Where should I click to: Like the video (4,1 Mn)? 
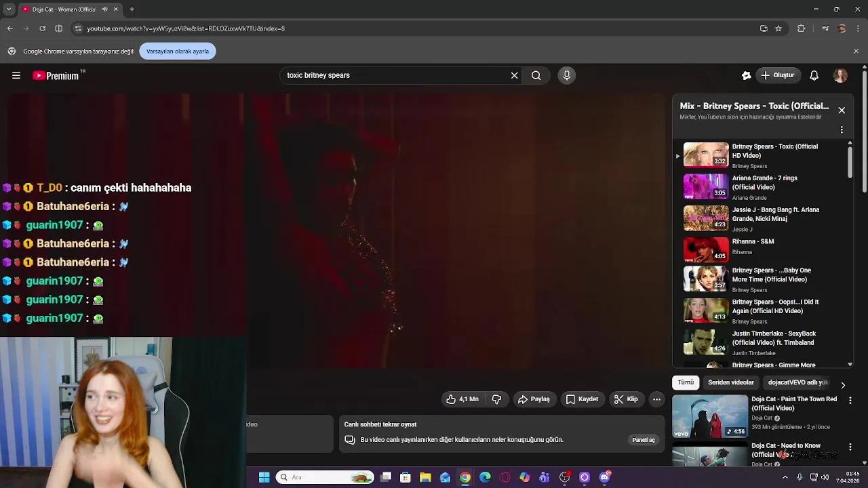[462, 399]
